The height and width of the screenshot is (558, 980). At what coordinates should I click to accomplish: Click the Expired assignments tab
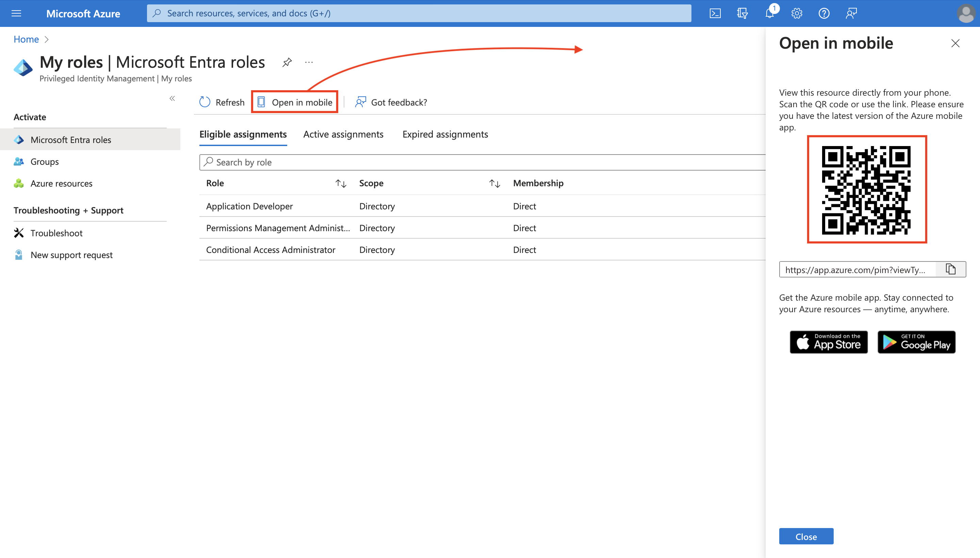click(445, 134)
